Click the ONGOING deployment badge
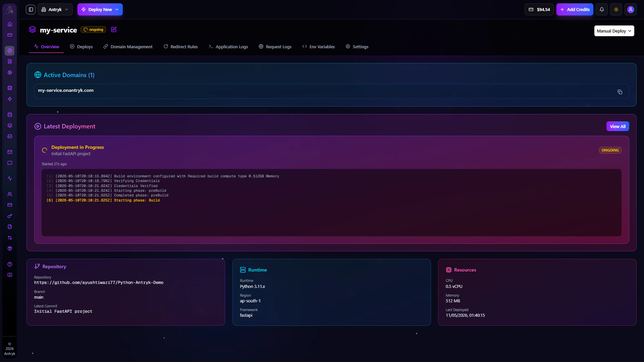The height and width of the screenshot is (362, 644). click(x=610, y=150)
